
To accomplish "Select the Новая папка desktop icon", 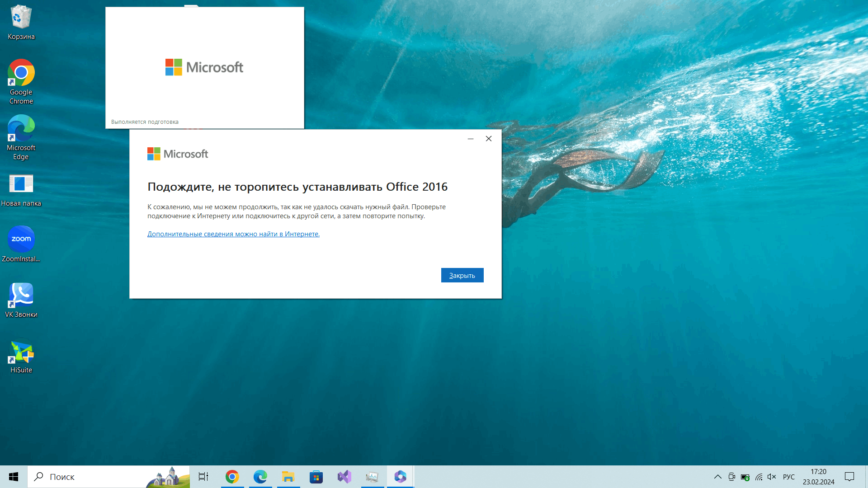I will [21, 191].
